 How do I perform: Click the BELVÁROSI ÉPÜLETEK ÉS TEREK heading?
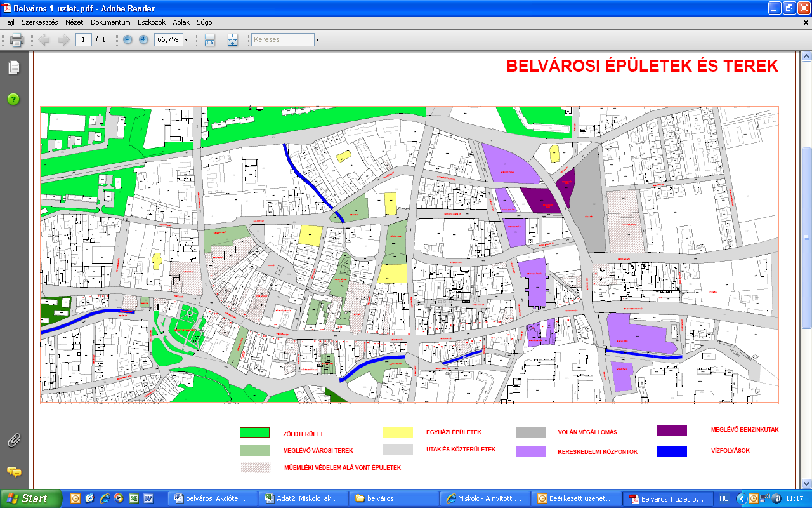[x=641, y=66]
